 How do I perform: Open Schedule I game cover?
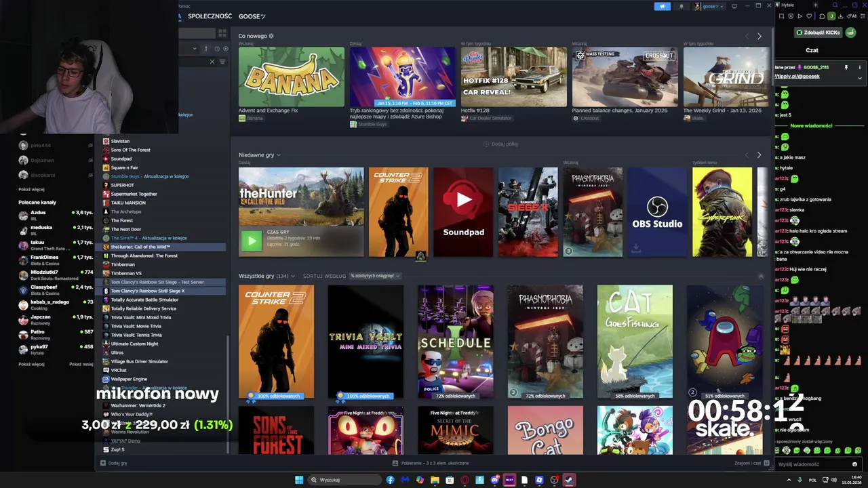coord(455,342)
